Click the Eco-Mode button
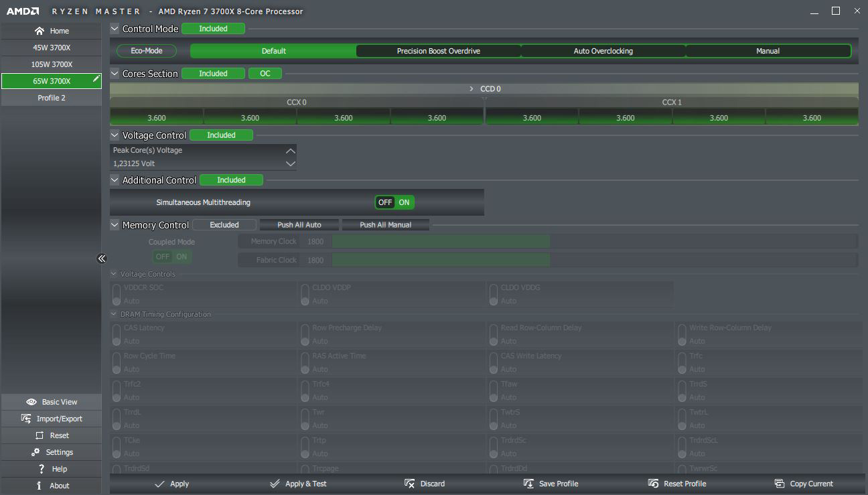Viewport: 868px width, 495px height. 147,51
